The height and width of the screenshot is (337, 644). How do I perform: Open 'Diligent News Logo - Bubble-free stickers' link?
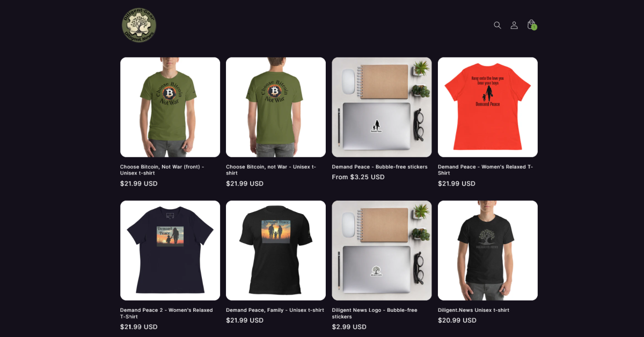[375, 313]
